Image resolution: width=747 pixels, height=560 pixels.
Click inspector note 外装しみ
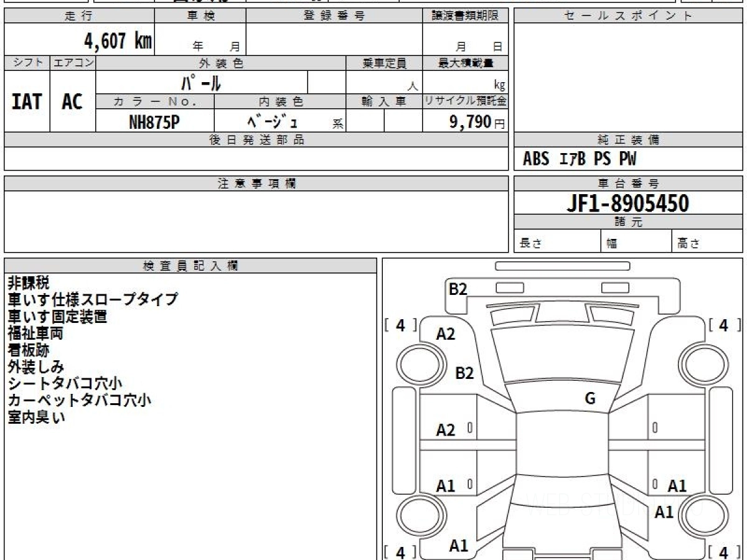click(x=35, y=367)
